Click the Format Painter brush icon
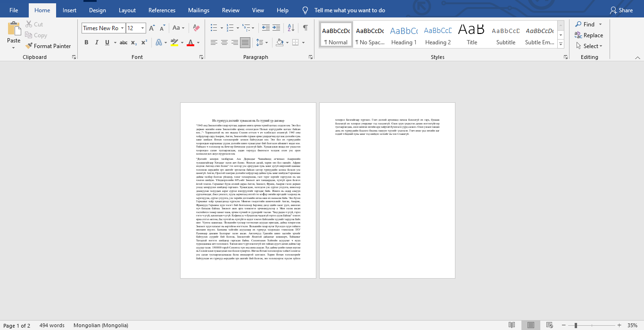Screen dimensions: 644x330 [x=29, y=46]
